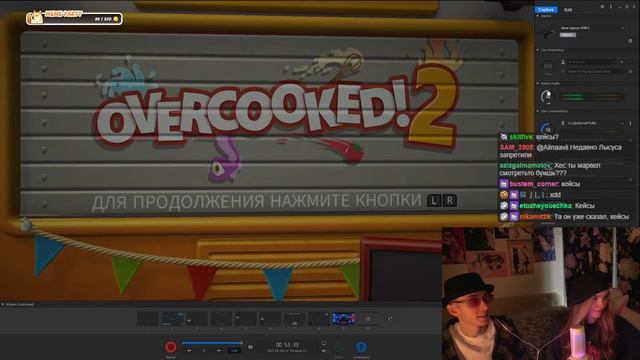The width and height of the screenshot is (640, 360).
Task: Select the highlighted scene thumbnail 9
Action: (344, 319)
